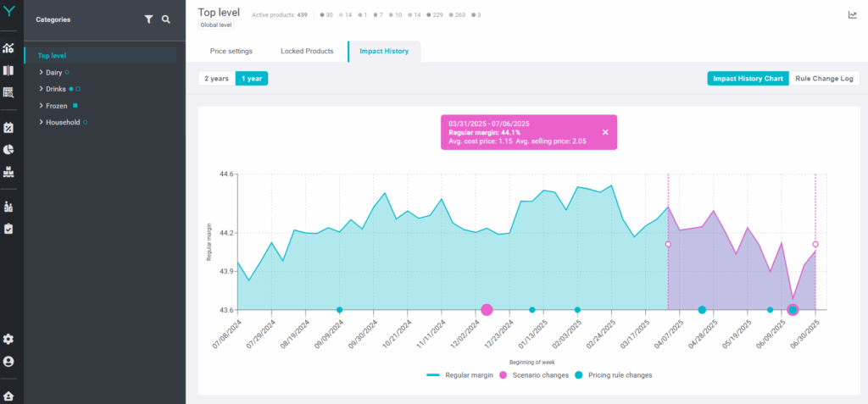Open the settings gear in the sidebar
868x404 pixels.
point(8,339)
